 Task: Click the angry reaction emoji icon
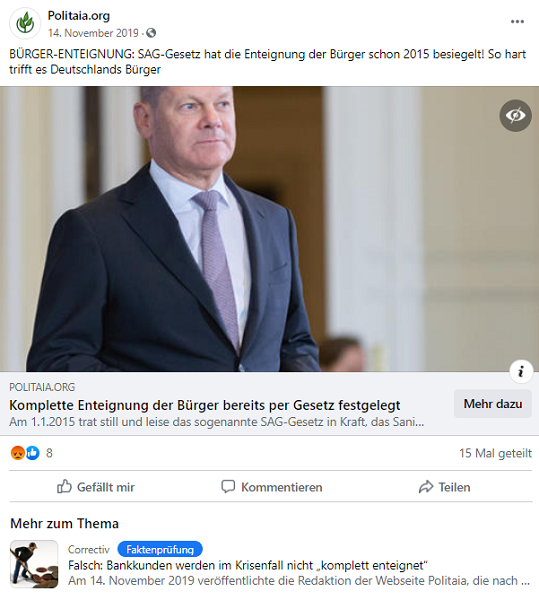coord(18,453)
